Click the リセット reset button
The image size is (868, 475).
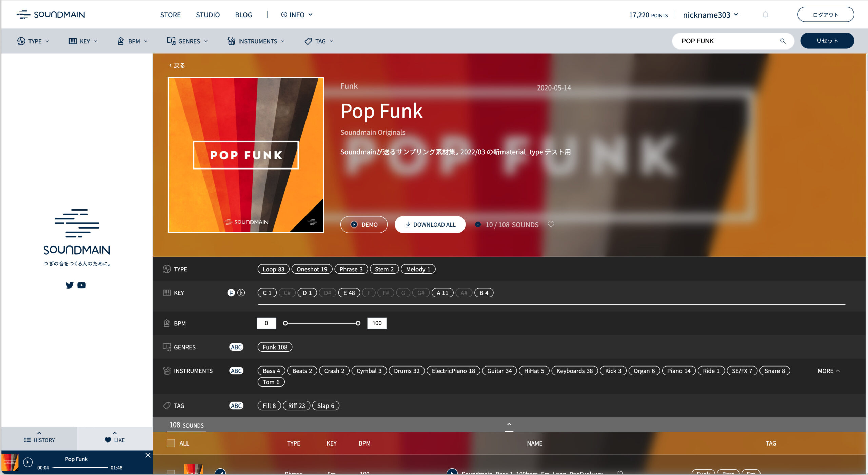click(827, 41)
